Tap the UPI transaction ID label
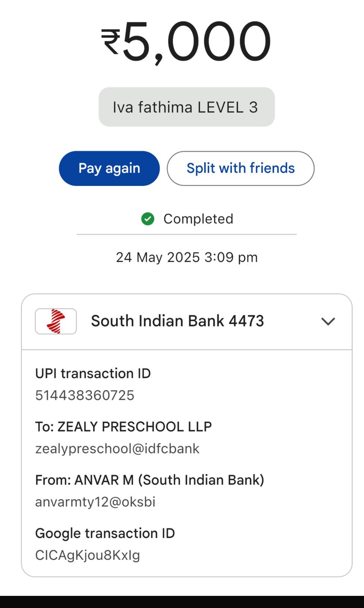Image resolution: width=364 pixels, height=608 pixels. [93, 373]
